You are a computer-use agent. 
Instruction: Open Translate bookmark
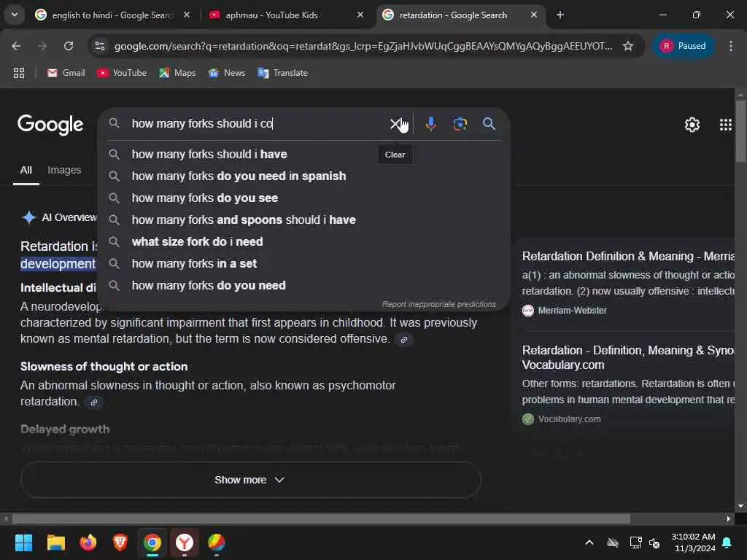[283, 73]
